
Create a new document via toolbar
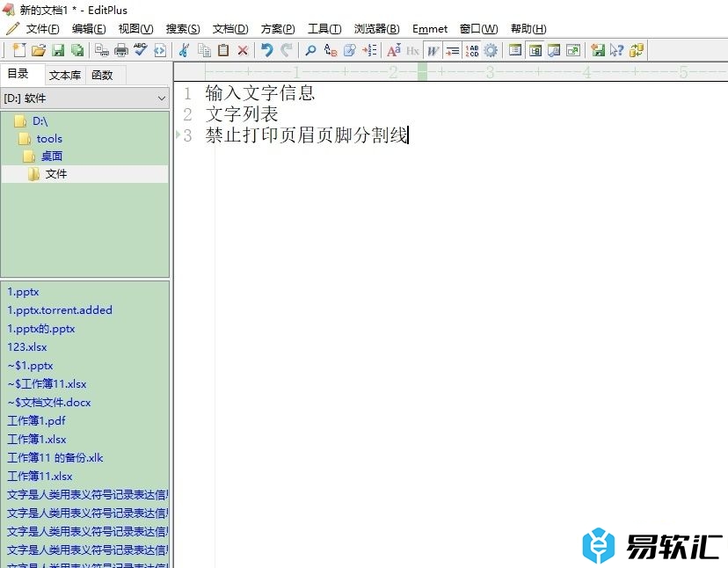[19, 50]
